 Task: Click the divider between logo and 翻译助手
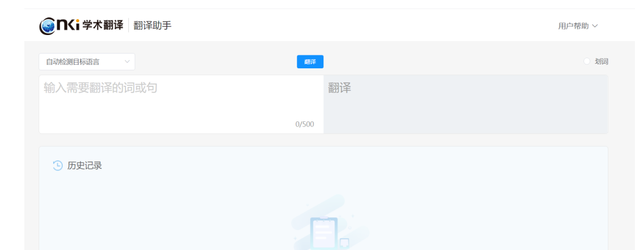(128, 26)
